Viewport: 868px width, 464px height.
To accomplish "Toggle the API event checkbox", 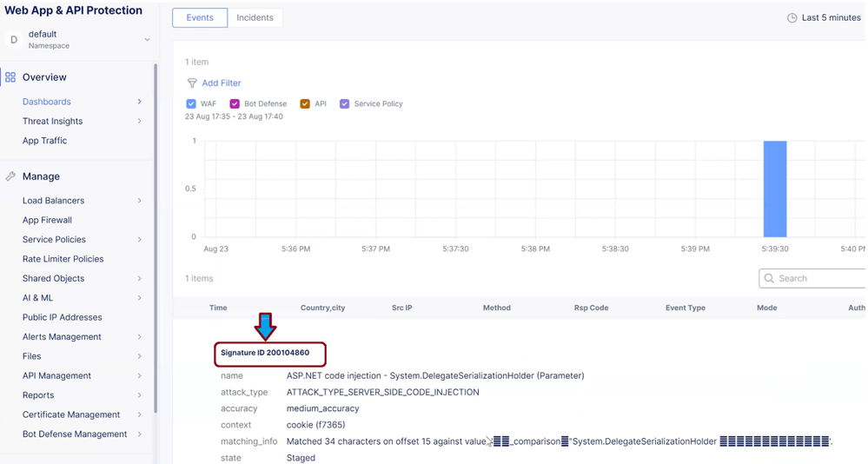I will coord(305,104).
